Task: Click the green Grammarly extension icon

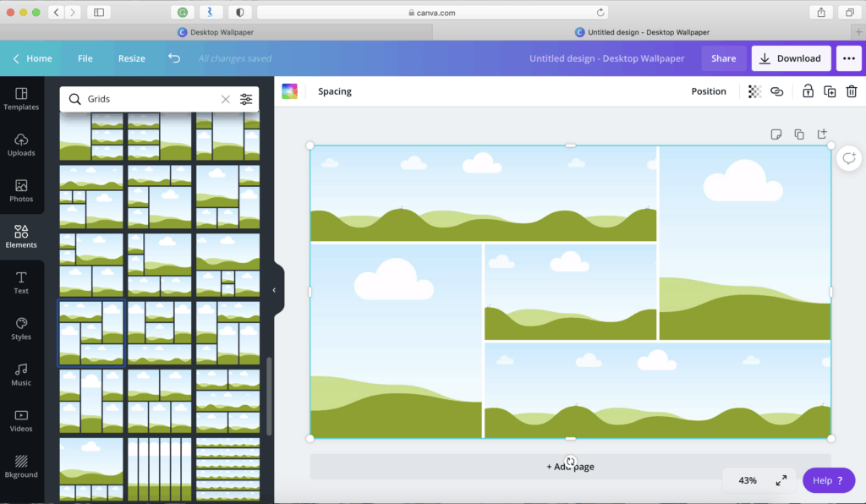Action: coord(183,12)
